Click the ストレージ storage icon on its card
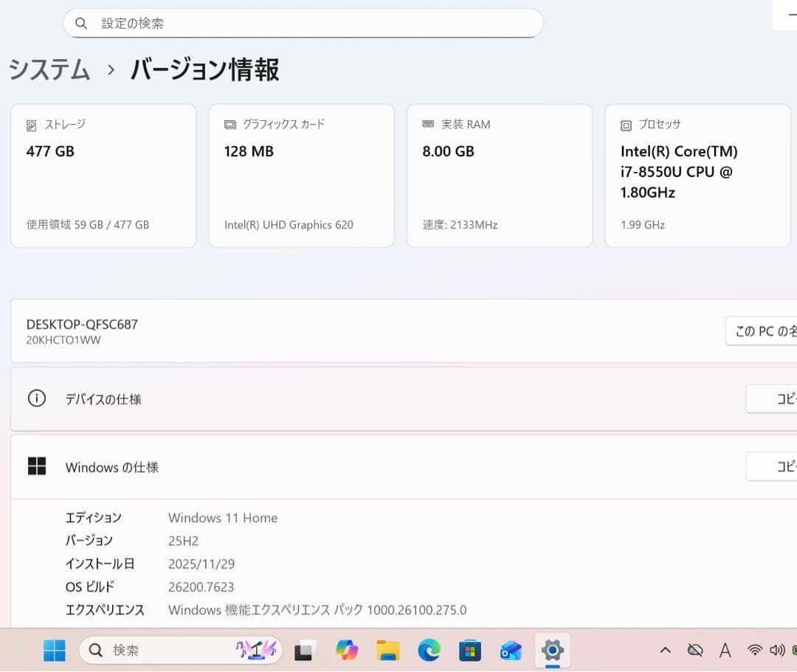797x672 pixels. 30,125
